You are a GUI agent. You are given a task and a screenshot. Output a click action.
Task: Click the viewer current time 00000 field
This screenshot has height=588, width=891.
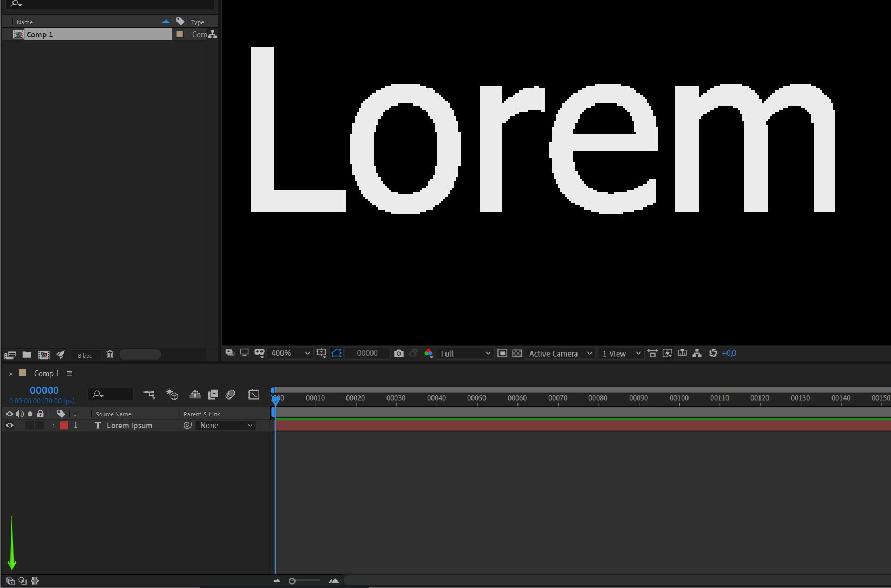coord(367,353)
